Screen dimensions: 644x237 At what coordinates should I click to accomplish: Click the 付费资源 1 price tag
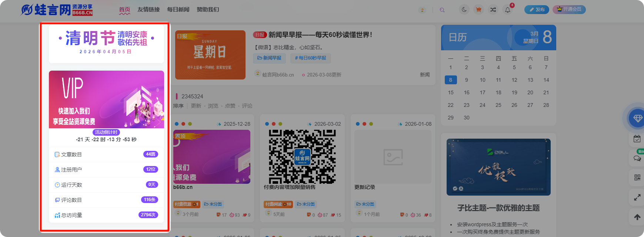click(x=186, y=204)
